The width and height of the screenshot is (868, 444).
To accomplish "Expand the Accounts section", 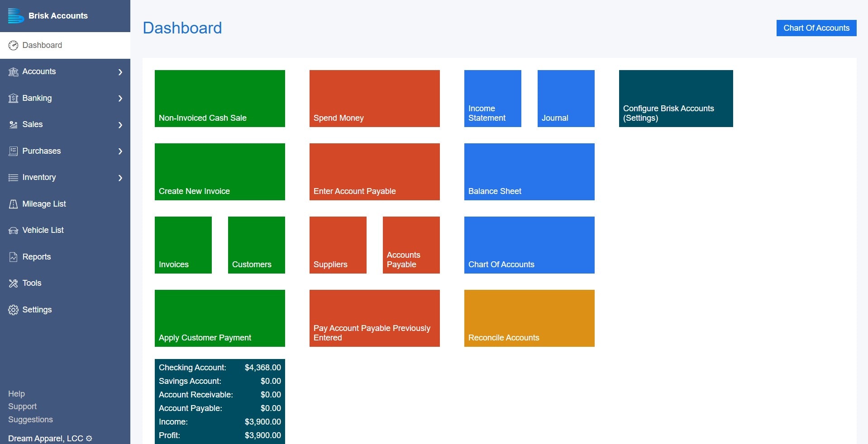I will 38,71.
